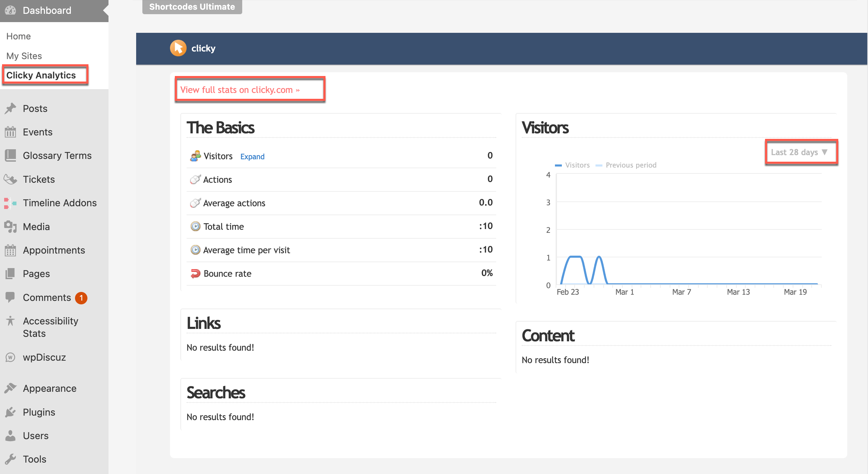
Task: Click the Comments speech bubble icon
Action: click(x=10, y=297)
